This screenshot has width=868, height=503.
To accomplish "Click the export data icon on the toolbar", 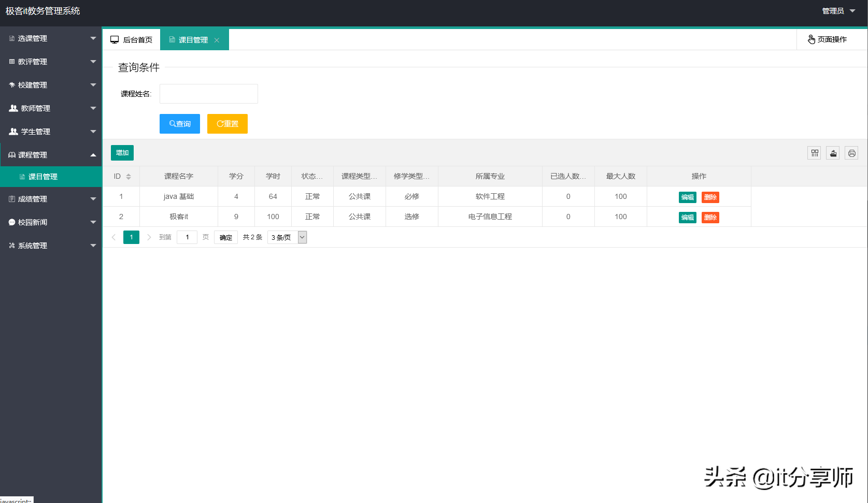I will pos(833,153).
